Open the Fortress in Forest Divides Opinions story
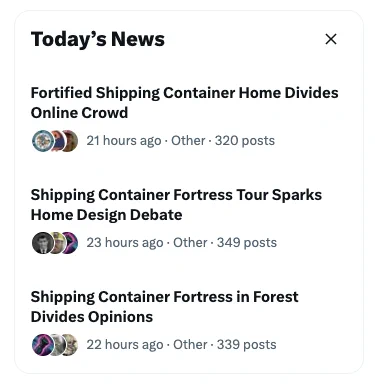The image size is (375, 384). tap(164, 307)
